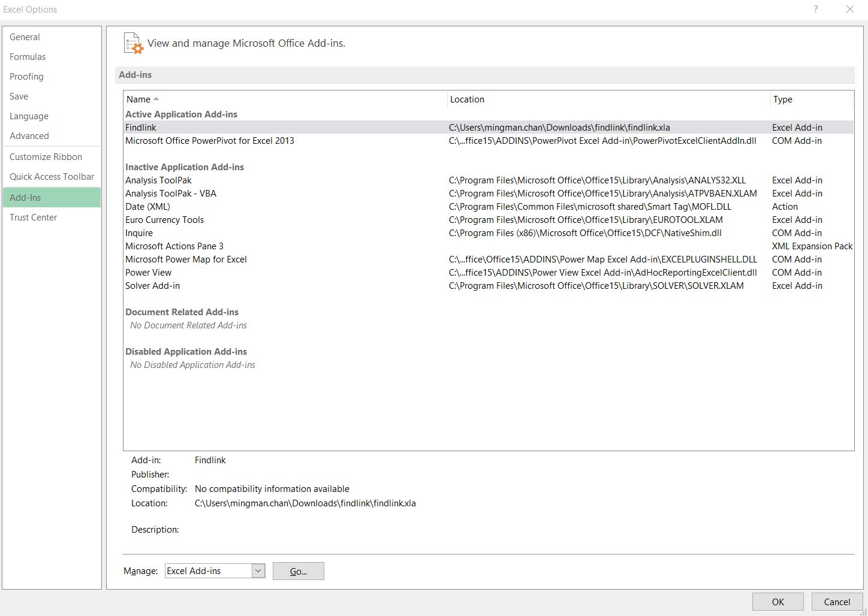868x616 pixels.
Task: Click Disabled Application Add-ins group heading
Action: [186, 352]
